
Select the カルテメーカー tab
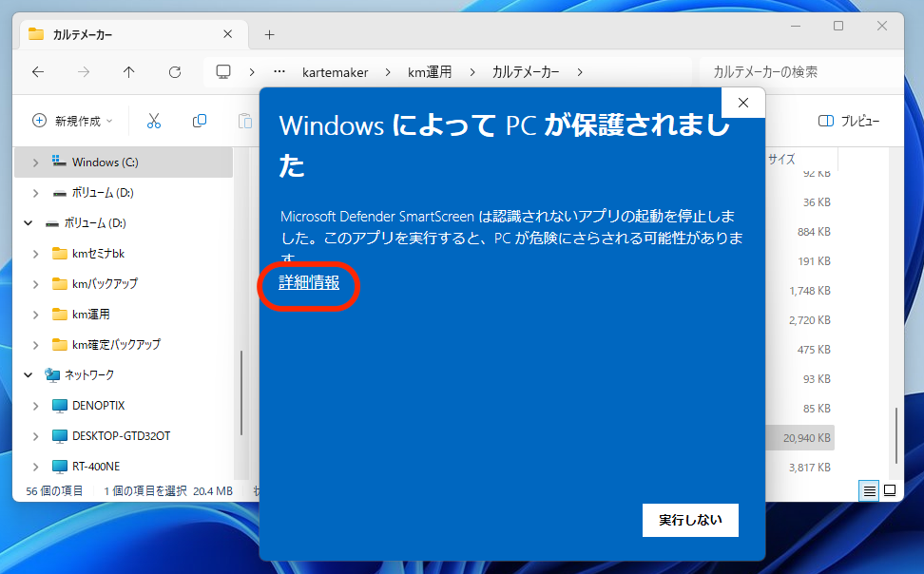pos(124,34)
